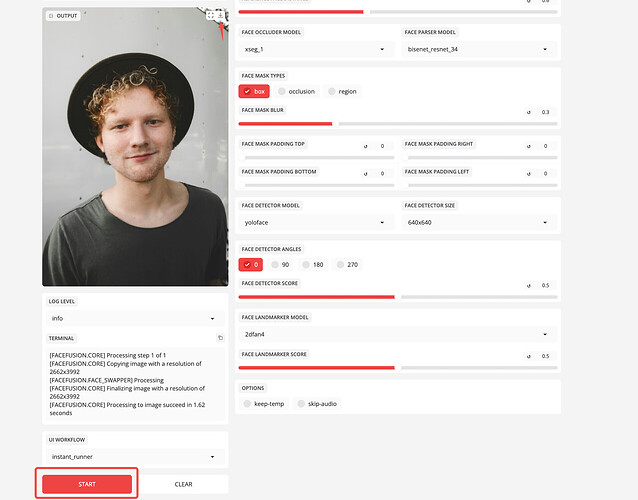Image resolution: width=638 pixels, height=500 pixels.
Task: Reset Face Mask Padding Top value
Action: (365, 146)
